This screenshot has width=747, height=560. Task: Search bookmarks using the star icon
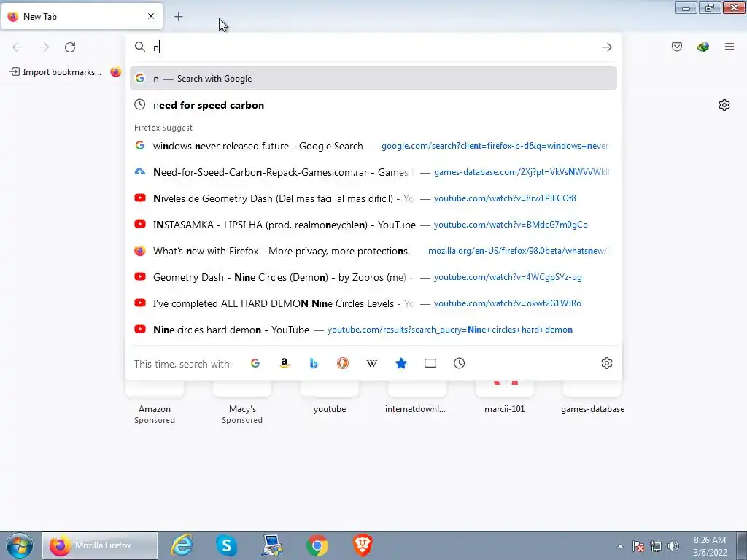click(x=401, y=363)
